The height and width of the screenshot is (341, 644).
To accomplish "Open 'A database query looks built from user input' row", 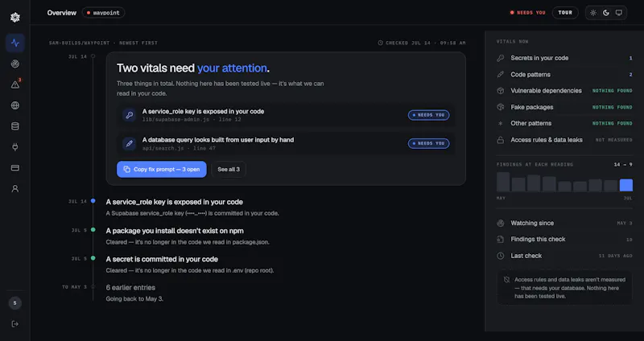I will (x=286, y=144).
